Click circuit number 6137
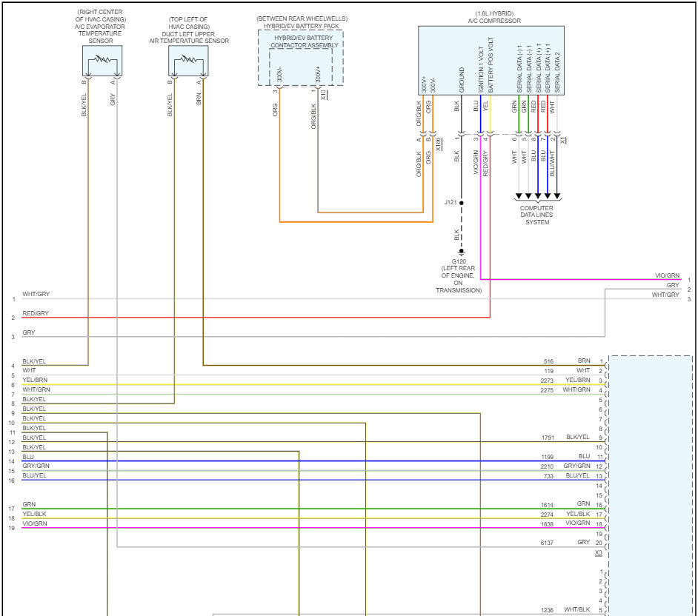 pos(547,543)
